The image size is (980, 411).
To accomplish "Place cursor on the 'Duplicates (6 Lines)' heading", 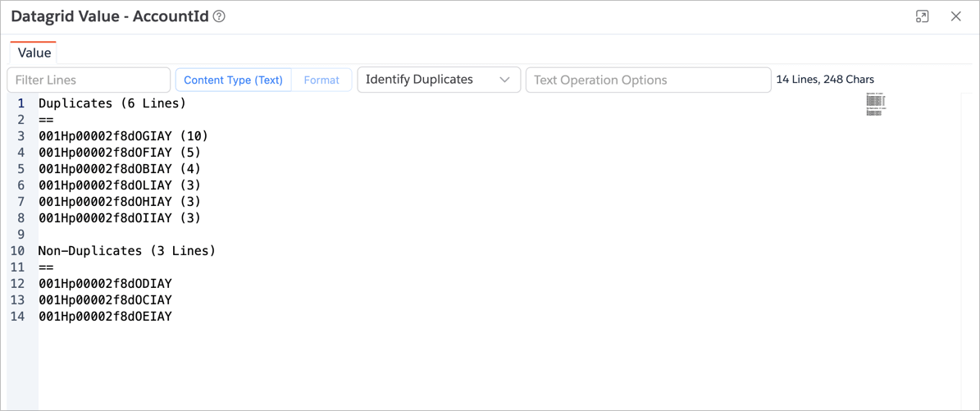I will [112, 103].
